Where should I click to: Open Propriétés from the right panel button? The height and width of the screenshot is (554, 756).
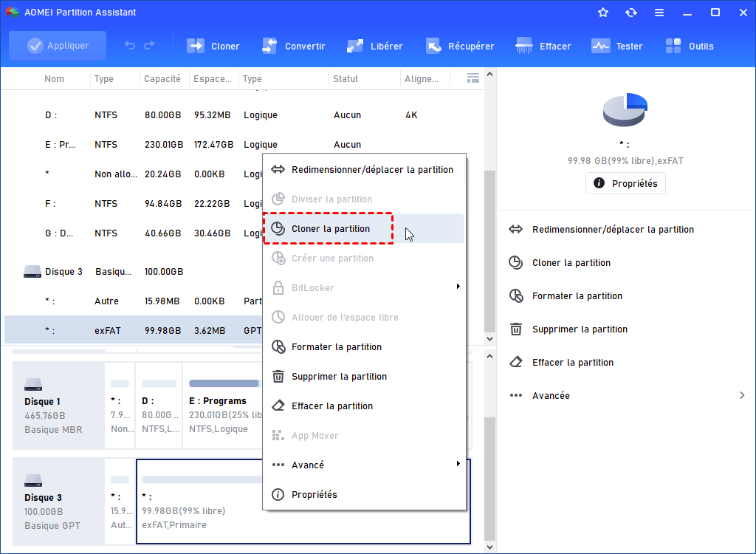tap(625, 182)
